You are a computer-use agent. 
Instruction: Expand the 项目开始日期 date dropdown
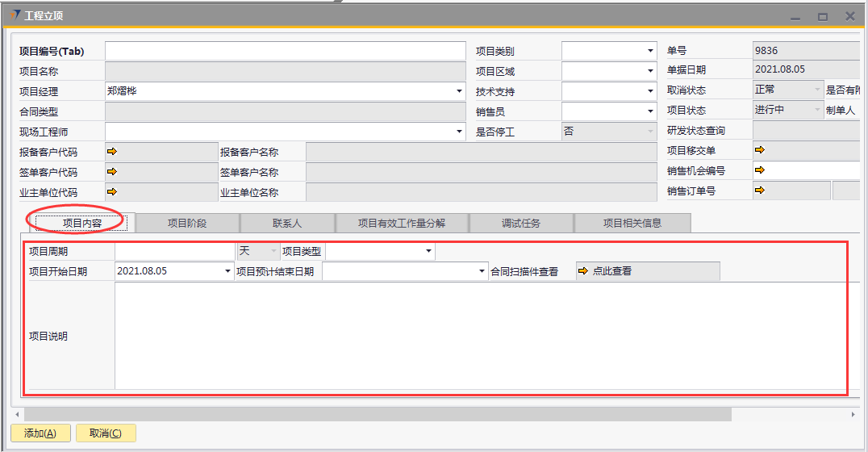[227, 271]
